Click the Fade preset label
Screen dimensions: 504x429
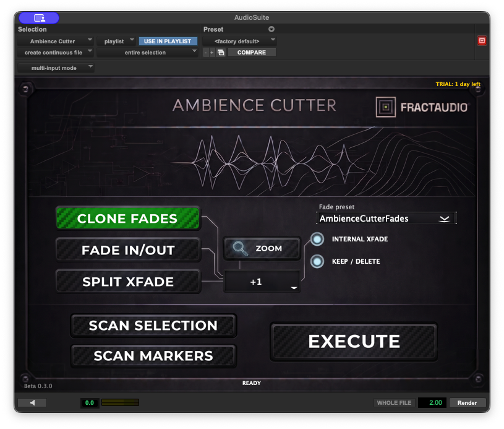pyautogui.click(x=336, y=207)
